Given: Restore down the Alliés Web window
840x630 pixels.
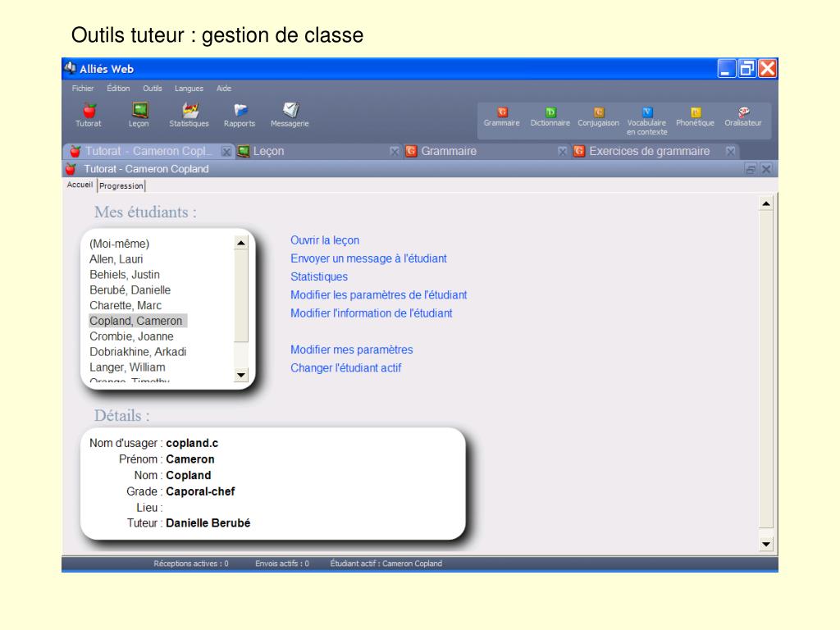Looking at the screenshot, I should tap(746, 69).
